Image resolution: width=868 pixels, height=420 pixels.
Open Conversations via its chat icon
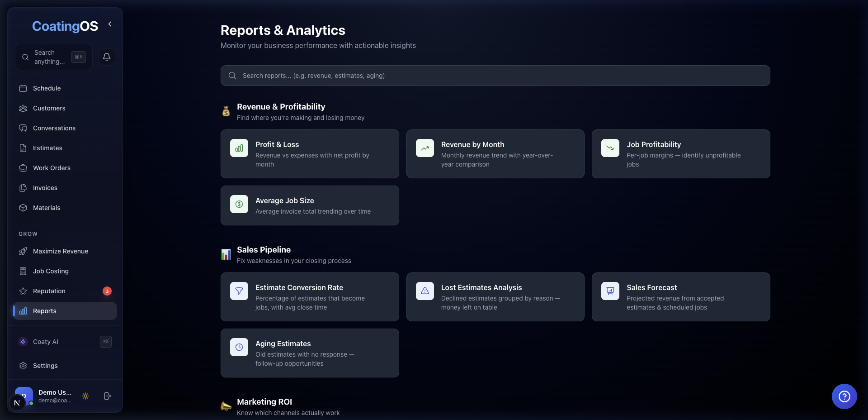click(23, 128)
